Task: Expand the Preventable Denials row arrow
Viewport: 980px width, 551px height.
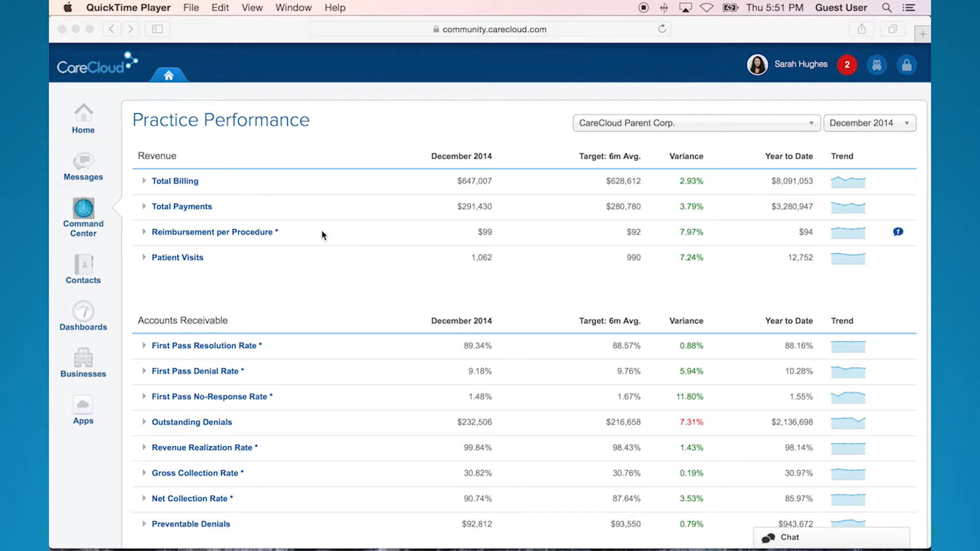Action: point(144,524)
